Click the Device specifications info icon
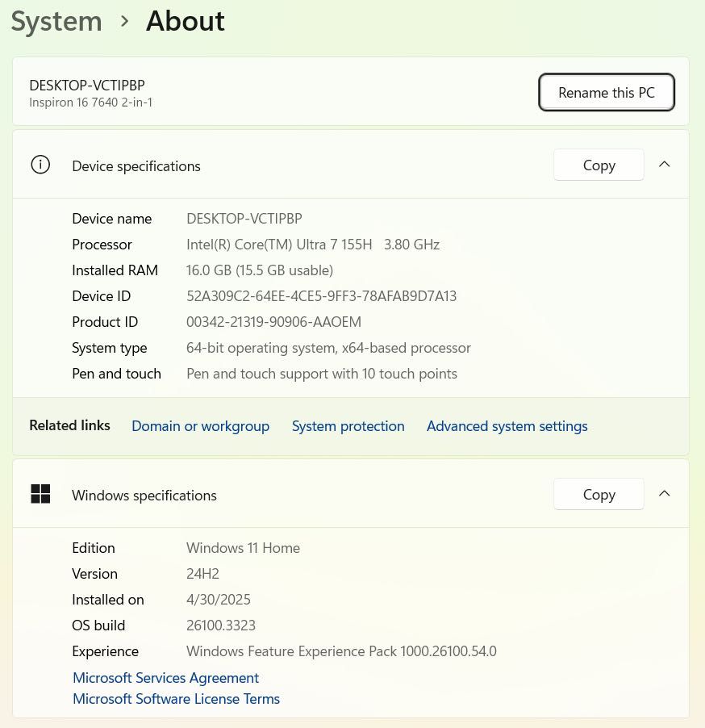Viewport: 705px width, 728px height. tap(40, 165)
